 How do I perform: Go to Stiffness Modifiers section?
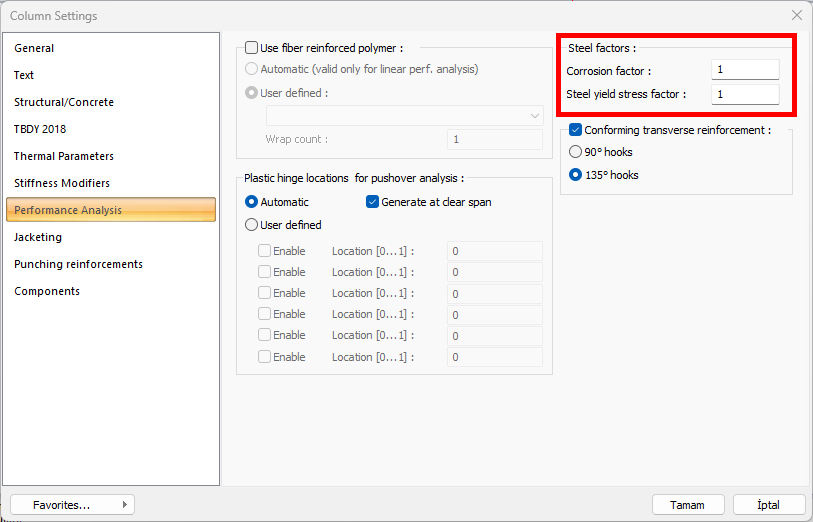(x=62, y=183)
